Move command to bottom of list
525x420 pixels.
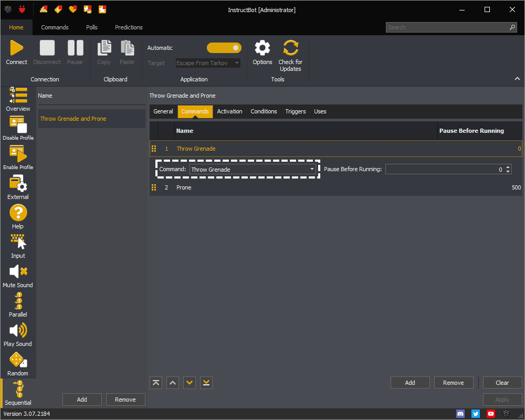206,383
